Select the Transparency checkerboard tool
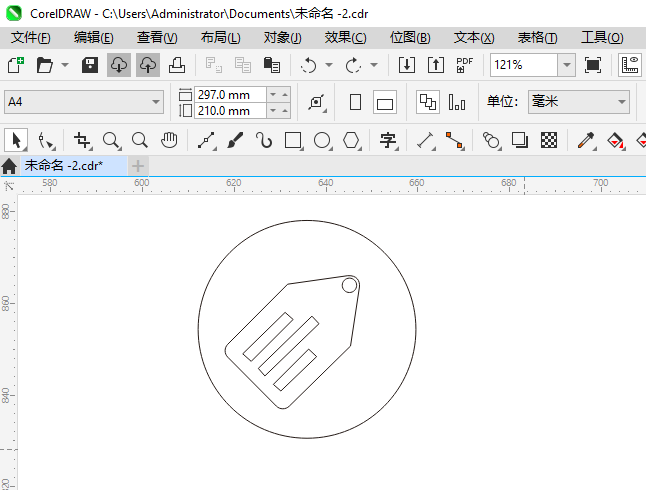Screen dimensions: 646x490 point(549,141)
